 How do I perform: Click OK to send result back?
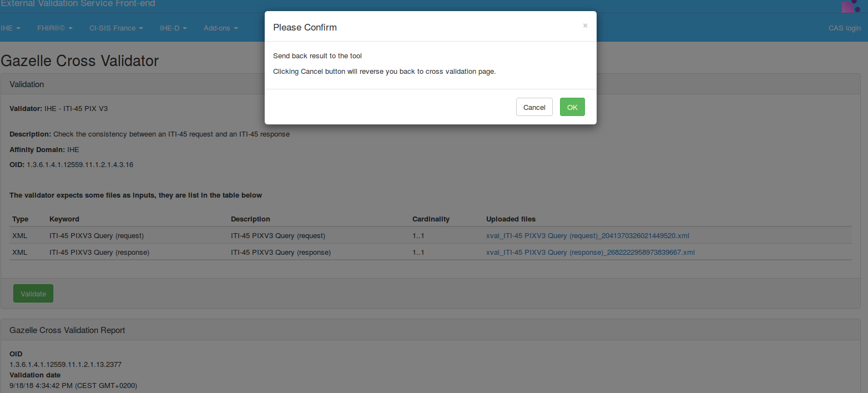[x=572, y=107]
